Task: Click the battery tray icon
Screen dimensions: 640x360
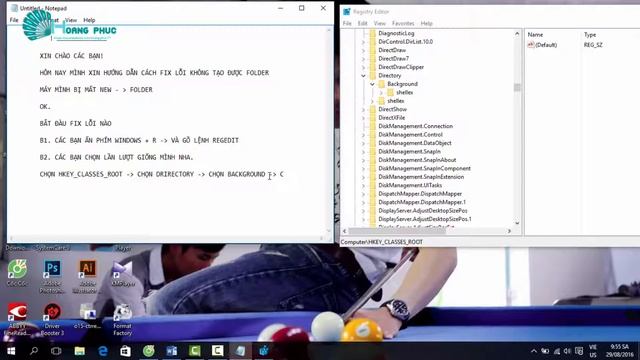Action: tap(545, 351)
